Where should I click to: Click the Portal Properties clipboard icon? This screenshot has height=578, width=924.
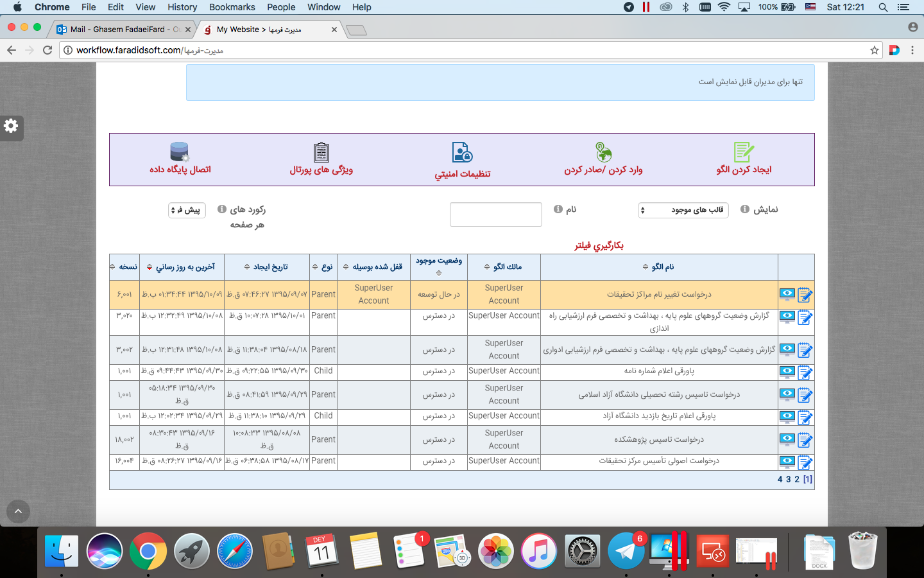pos(321,153)
